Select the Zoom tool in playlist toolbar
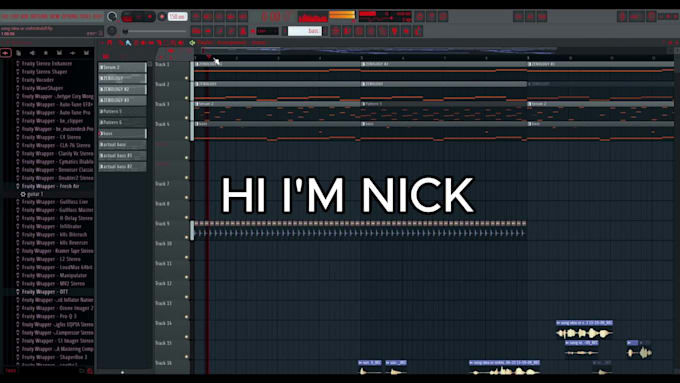Viewport: 680px width, 383px height. pos(173,43)
